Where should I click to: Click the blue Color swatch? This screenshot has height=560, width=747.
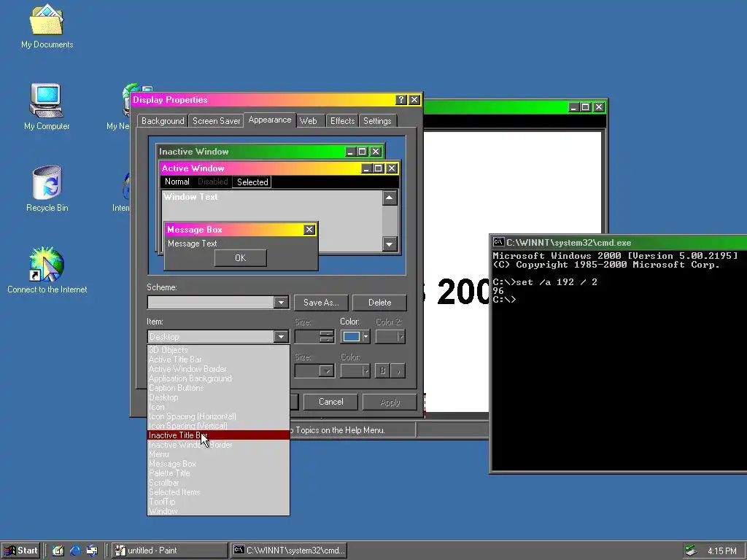point(352,337)
